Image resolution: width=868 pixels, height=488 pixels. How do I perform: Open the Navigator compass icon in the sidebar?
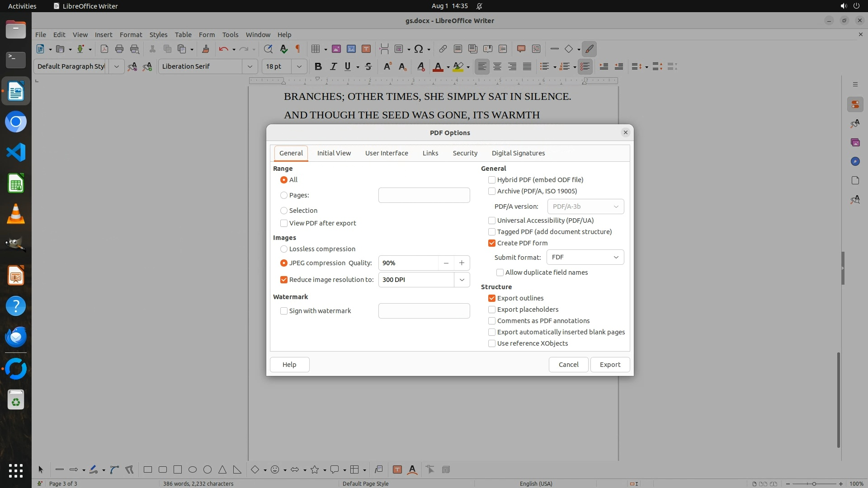pos(855,161)
